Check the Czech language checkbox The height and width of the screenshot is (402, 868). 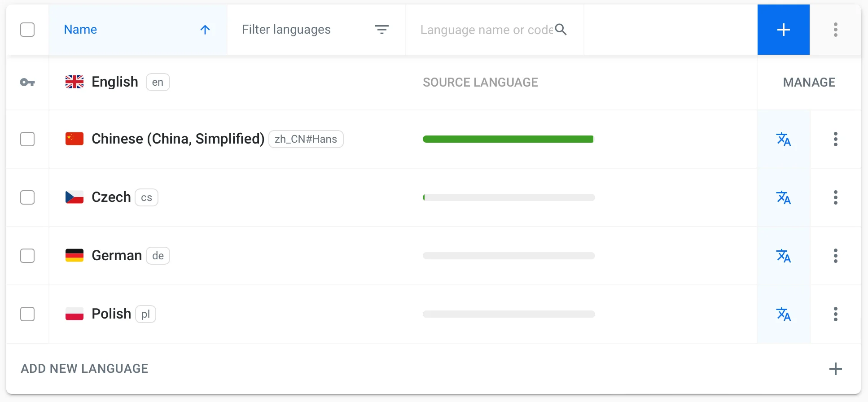click(x=27, y=197)
